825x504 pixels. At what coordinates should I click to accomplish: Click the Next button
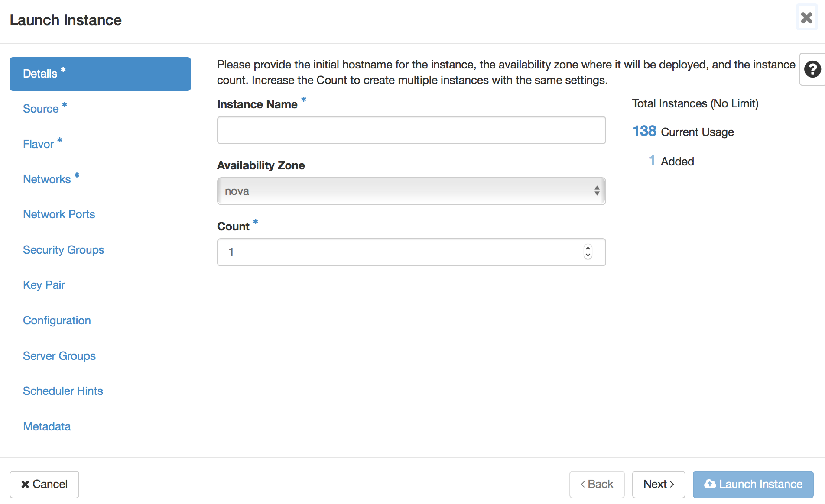[658, 484]
